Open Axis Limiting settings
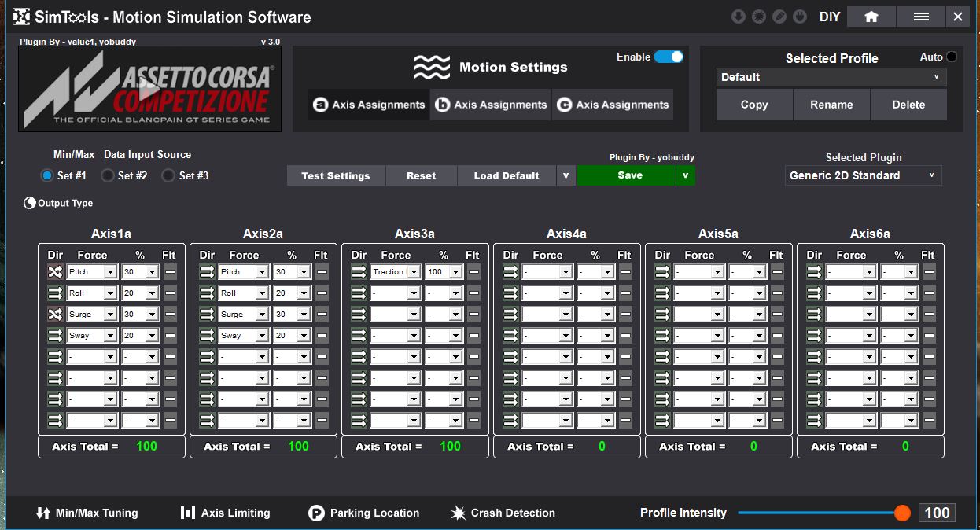The height and width of the screenshot is (530, 980). pyautogui.click(x=225, y=513)
